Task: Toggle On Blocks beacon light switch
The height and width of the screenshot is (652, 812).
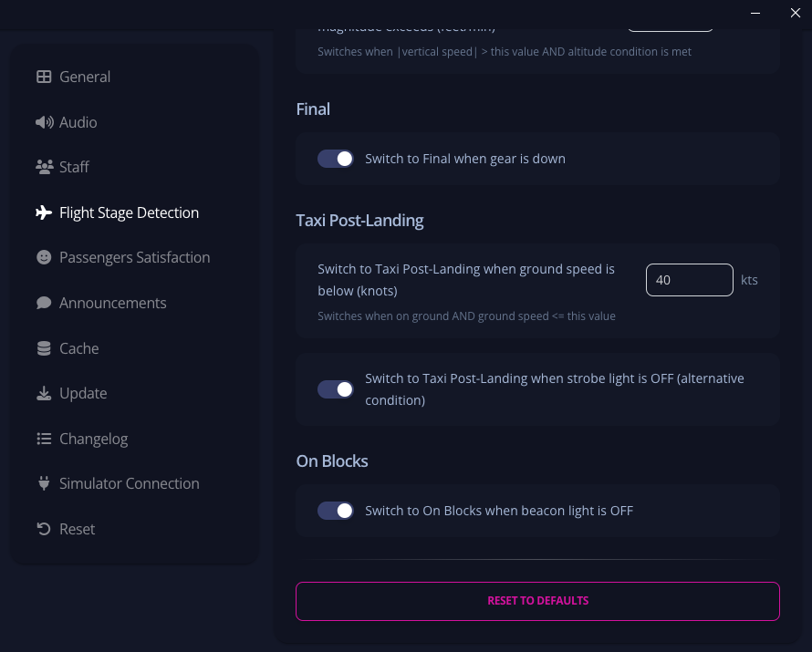Action: (x=336, y=511)
